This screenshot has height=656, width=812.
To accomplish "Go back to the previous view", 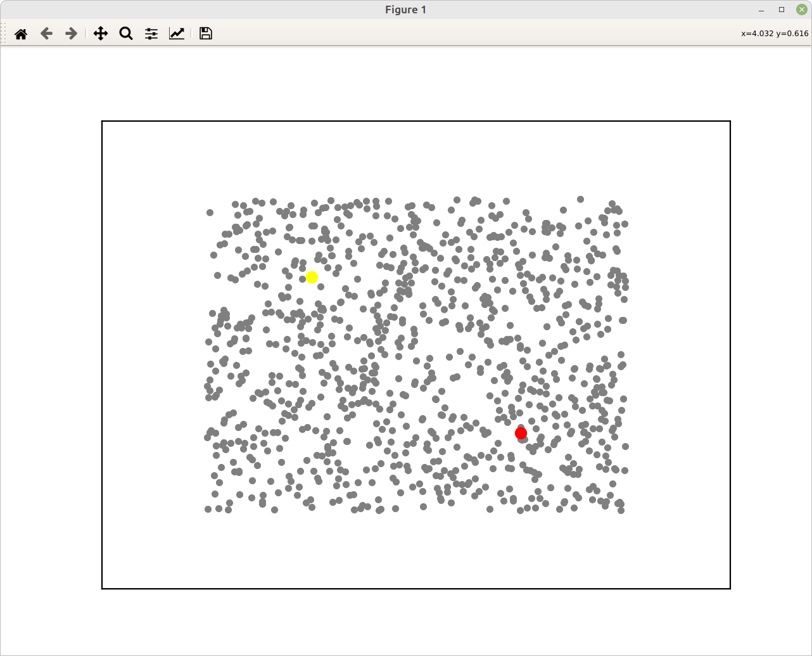I will point(46,34).
